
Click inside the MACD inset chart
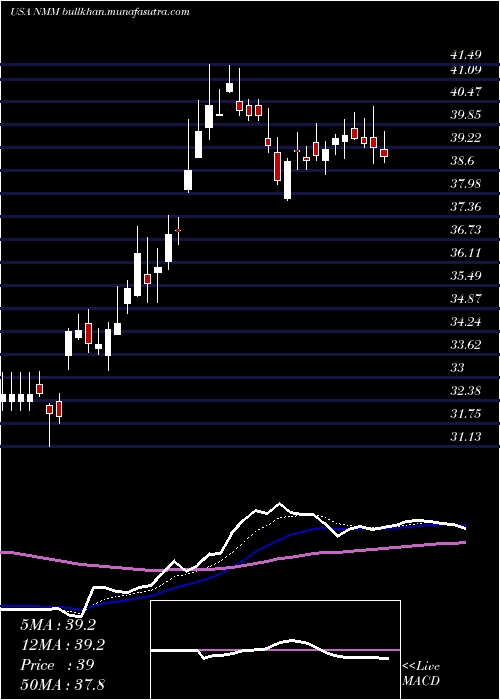pyautogui.click(x=275, y=650)
